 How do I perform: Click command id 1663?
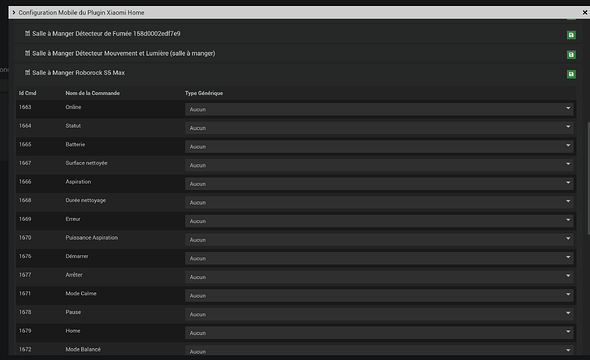[25, 107]
